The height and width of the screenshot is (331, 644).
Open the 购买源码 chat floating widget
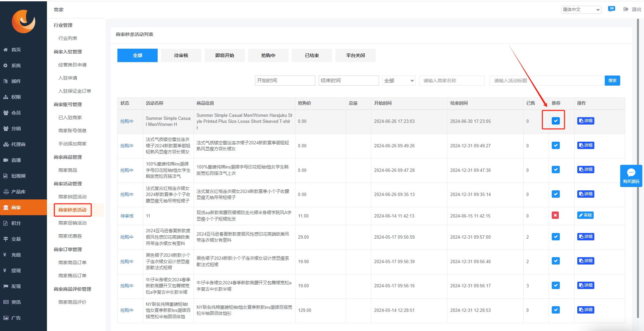pyautogui.click(x=631, y=176)
